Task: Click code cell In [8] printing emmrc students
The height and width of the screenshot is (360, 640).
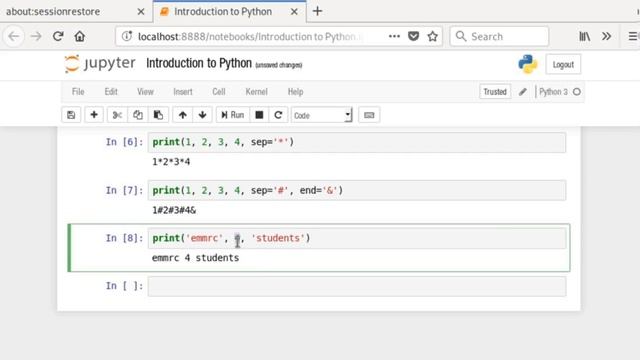Action: pyautogui.click(x=357, y=238)
